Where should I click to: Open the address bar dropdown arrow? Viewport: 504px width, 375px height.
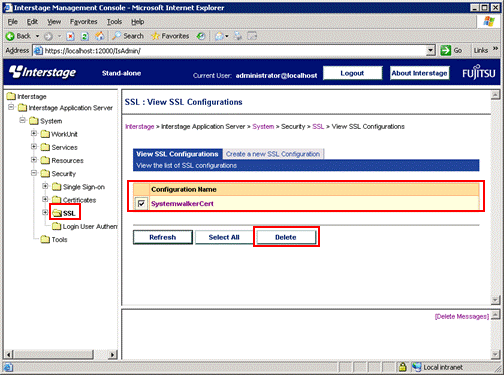click(x=431, y=50)
